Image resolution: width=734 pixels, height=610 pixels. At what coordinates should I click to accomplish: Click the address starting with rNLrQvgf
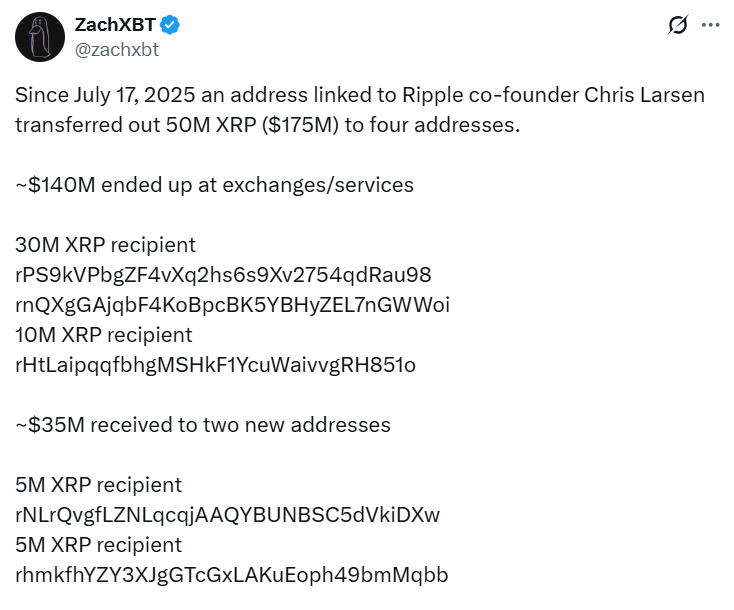click(227, 515)
